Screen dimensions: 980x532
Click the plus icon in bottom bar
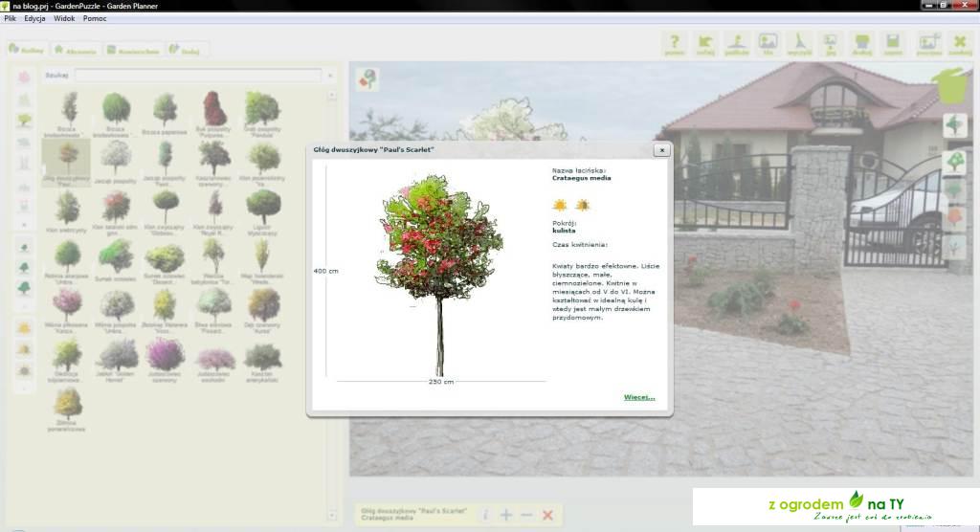tap(506, 516)
